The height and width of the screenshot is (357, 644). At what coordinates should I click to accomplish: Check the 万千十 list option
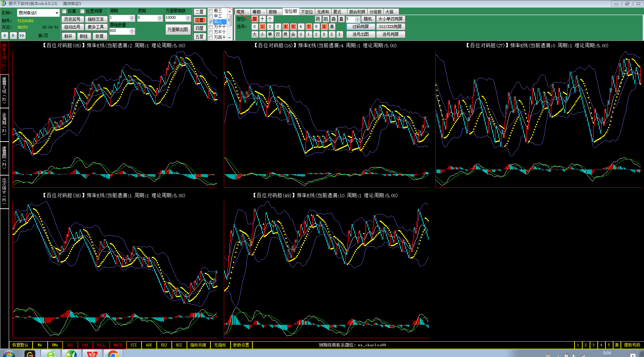pos(211,27)
